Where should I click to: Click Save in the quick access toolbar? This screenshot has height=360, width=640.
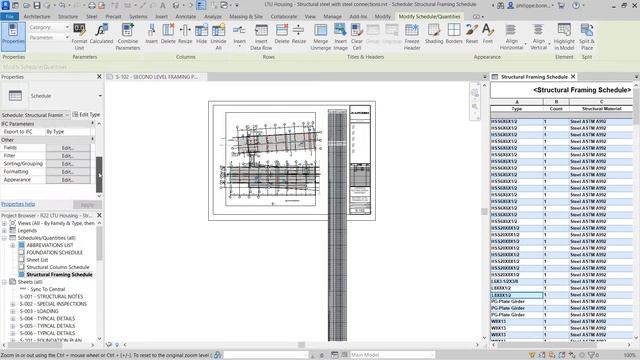click(x=37, y=5)
